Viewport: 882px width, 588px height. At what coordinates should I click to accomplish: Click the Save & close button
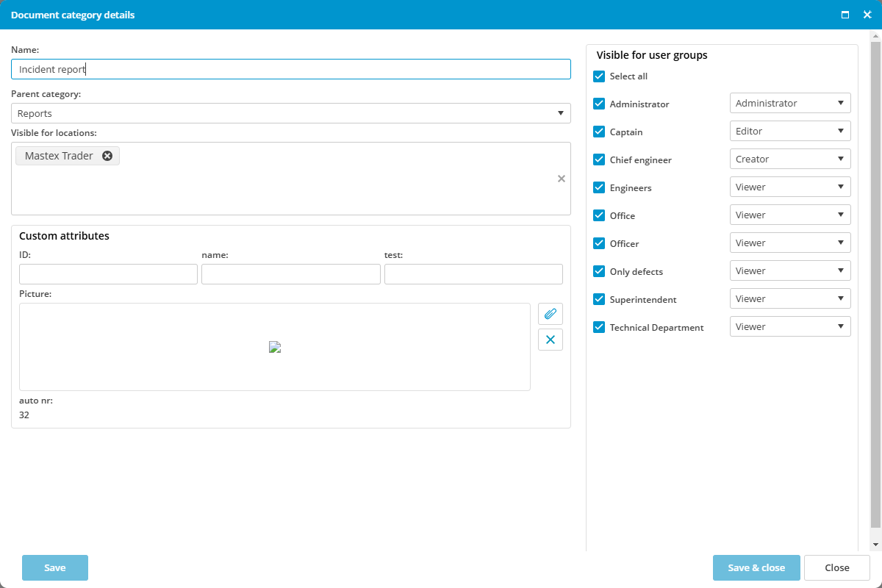pyautogui.click(x=756, y=567)
